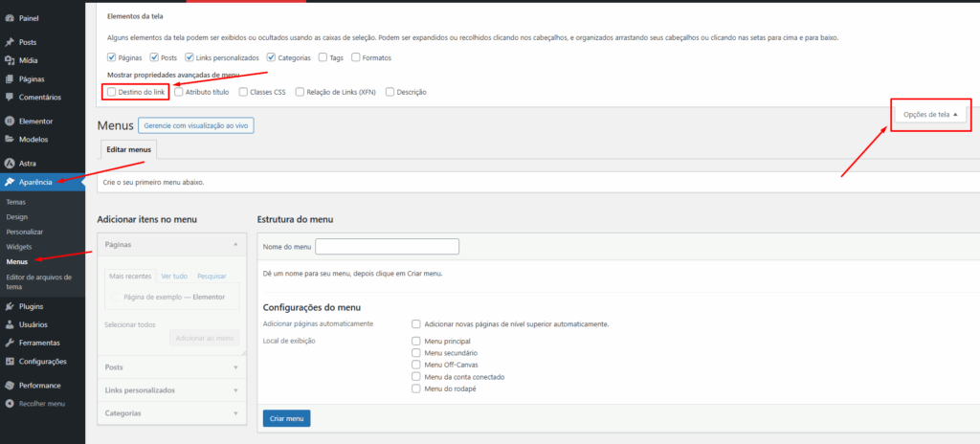The width and height of the screenshot is (980, 444).
Task: Expand the Posts accordion section
Action: click(x=172, y=367)
